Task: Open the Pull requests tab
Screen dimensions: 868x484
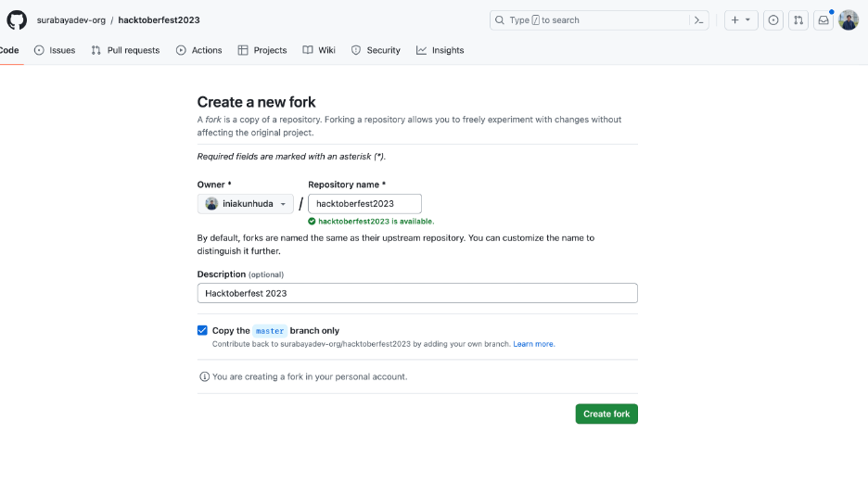Action: (126, 50)
